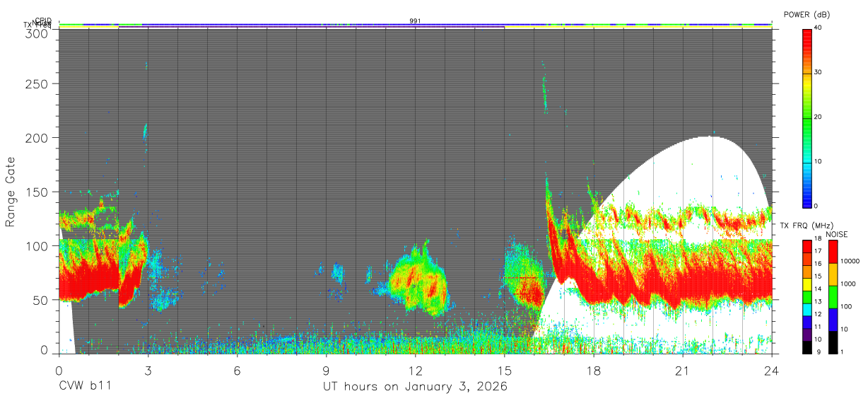Click the 1 label on NOISE scale

[x=841, y=351]
